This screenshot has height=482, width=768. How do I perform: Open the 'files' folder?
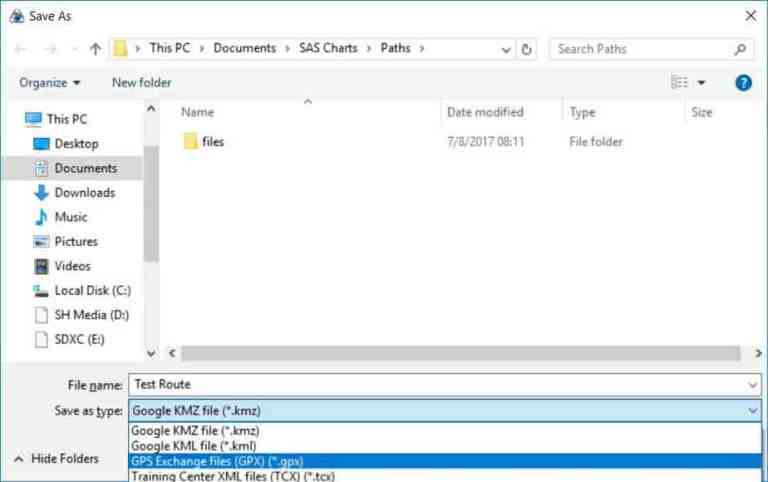(212, 142)
